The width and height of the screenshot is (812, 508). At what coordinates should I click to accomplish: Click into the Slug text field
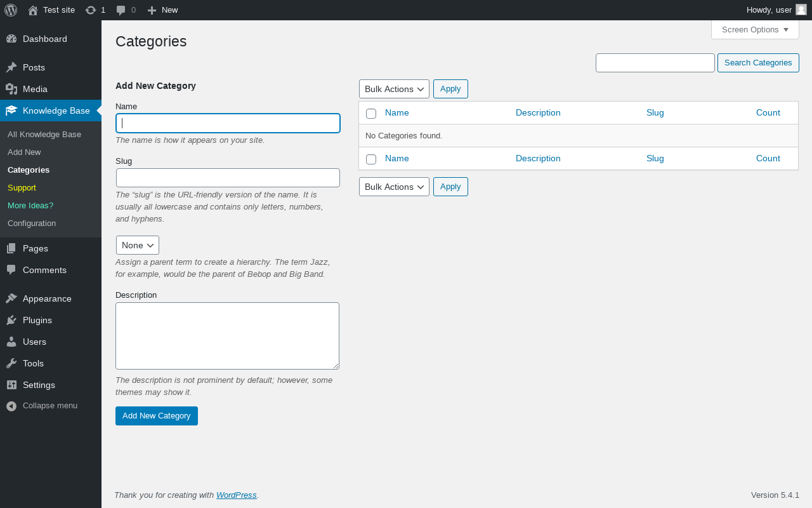(x=228, y=178)
